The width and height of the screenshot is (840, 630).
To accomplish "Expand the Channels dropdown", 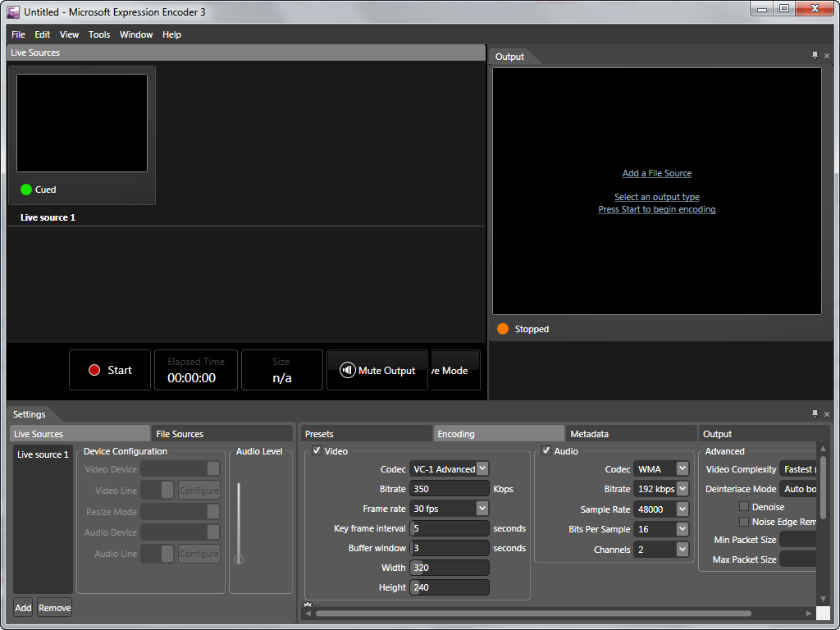I will pyautogui.click(x=661, y=549).
